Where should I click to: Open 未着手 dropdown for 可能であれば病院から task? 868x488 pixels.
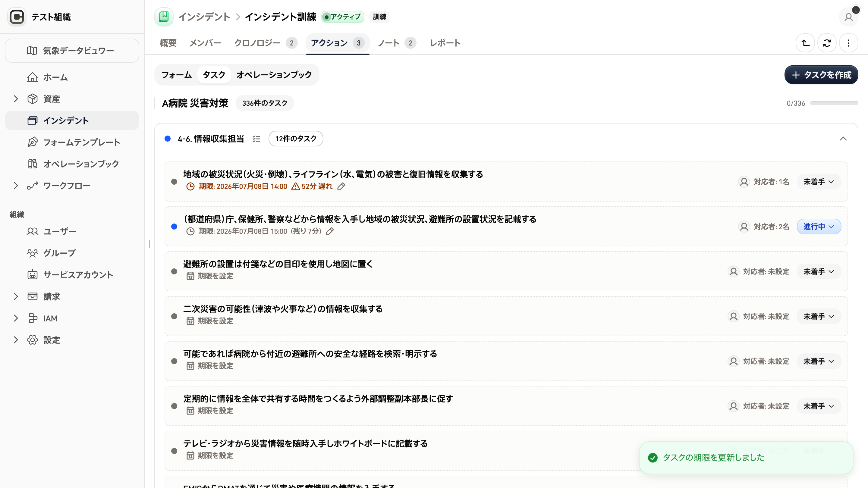819,361
